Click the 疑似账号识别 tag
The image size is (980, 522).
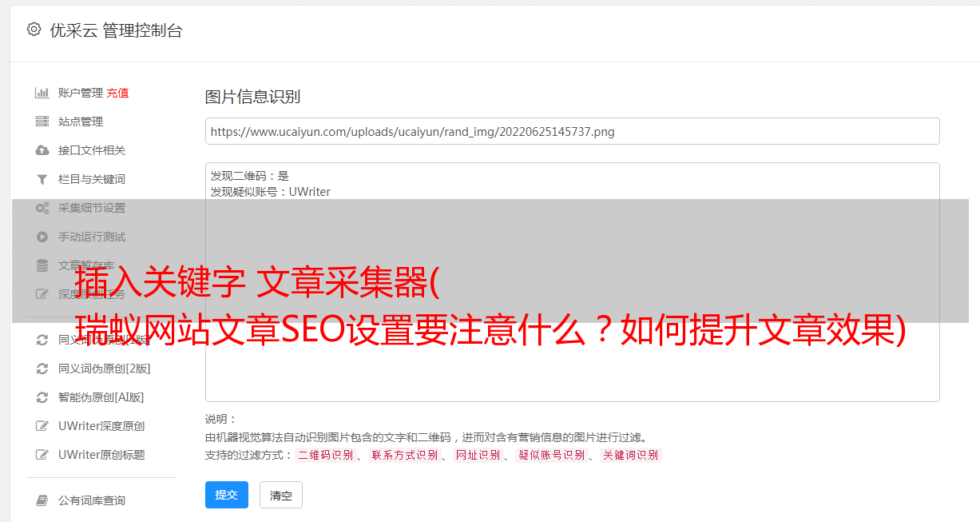coord(551,455)
